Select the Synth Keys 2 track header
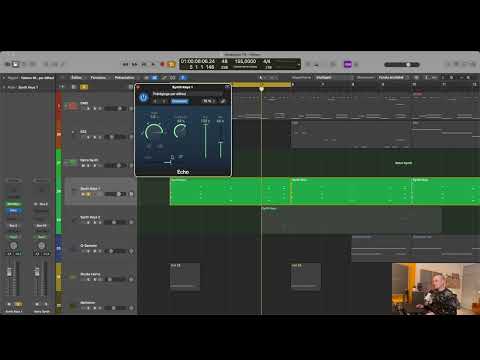 point(100,220)
